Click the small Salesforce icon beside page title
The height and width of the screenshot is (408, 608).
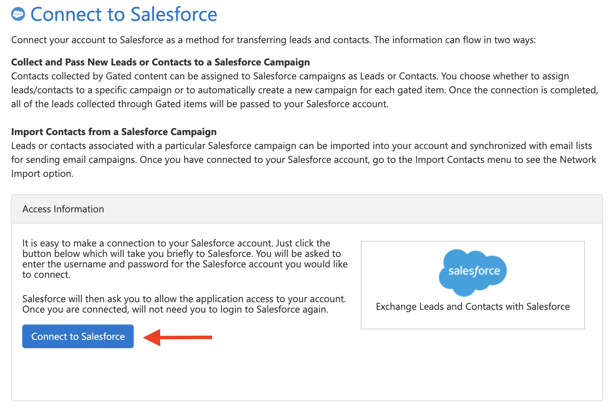18,14
